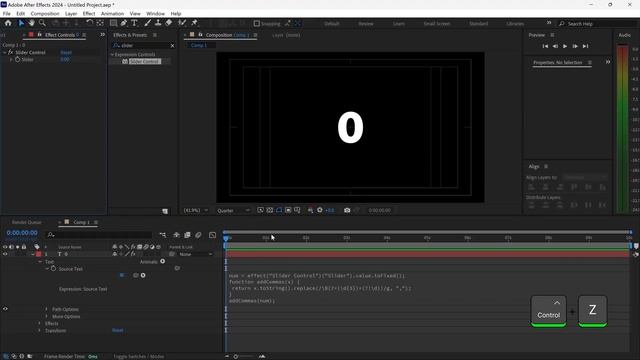Clear the Effects & Presets search field

click(172, 46)
